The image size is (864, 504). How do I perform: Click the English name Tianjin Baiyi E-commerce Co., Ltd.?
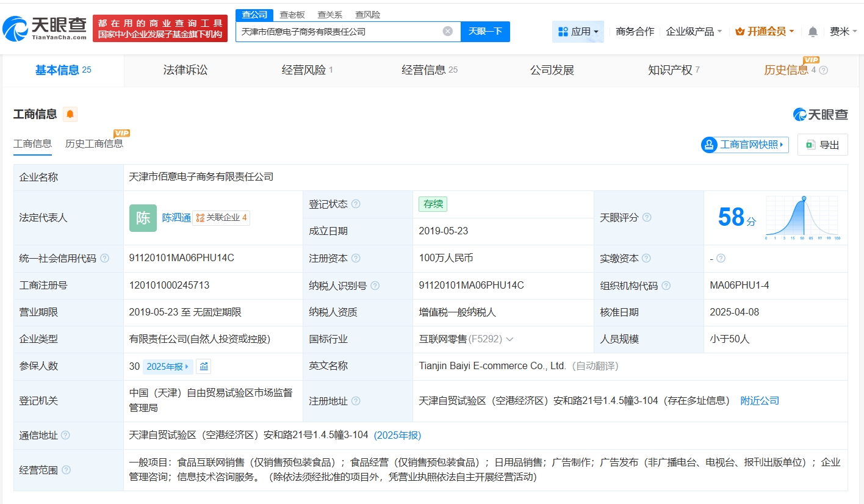(x=492, y=366)
